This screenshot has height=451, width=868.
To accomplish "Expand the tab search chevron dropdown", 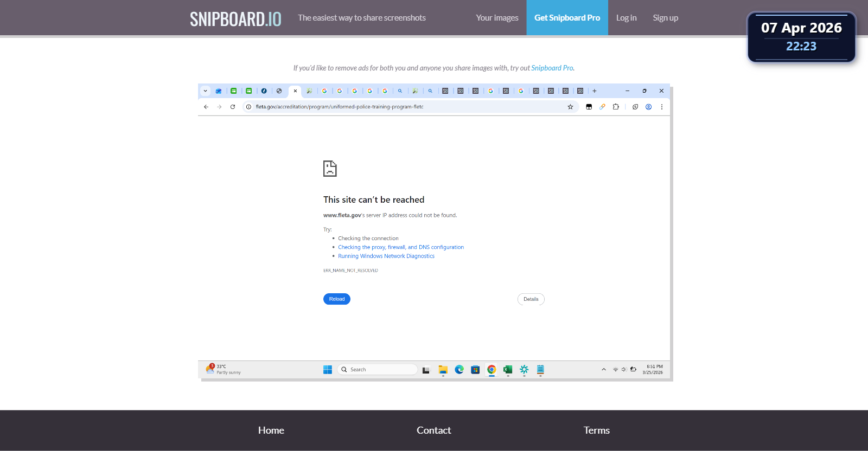I will pos(206,91).
